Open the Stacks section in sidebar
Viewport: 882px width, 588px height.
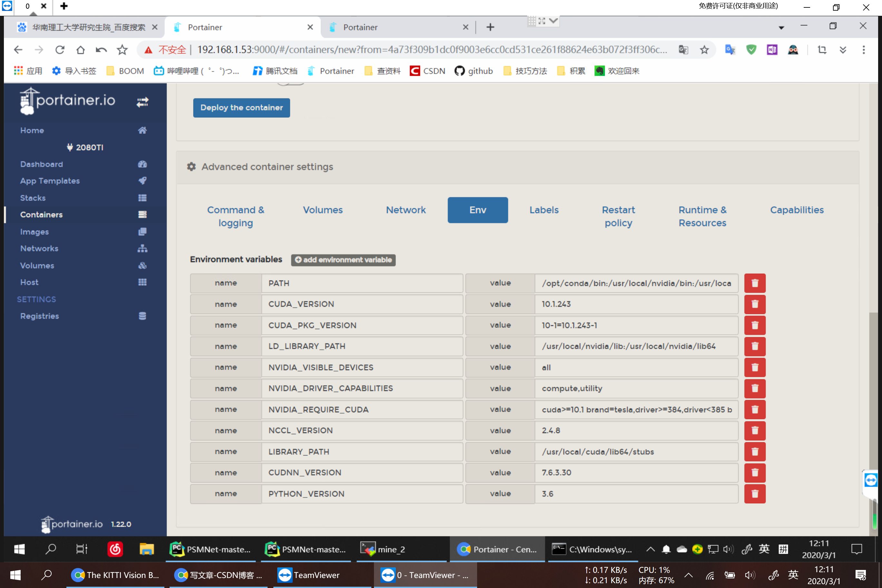pos(32,198)
